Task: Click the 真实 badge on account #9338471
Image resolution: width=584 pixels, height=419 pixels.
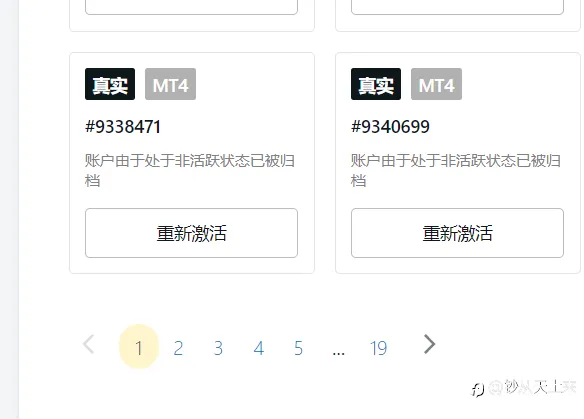Action: (110, 84)
